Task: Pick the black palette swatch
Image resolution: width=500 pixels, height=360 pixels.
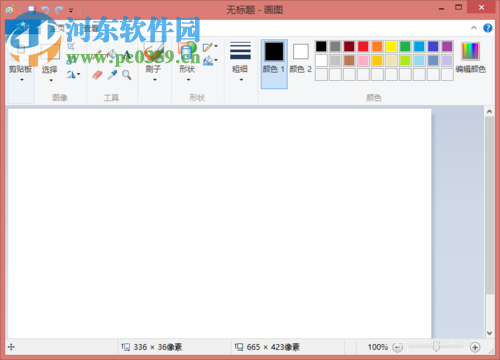Action: coord(321,46)
